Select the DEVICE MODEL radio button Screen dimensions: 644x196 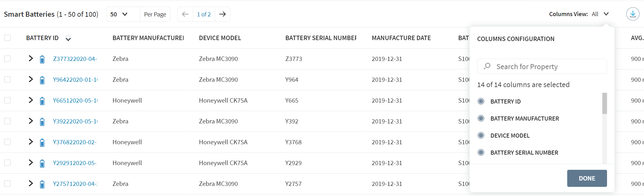coord(481,135)
